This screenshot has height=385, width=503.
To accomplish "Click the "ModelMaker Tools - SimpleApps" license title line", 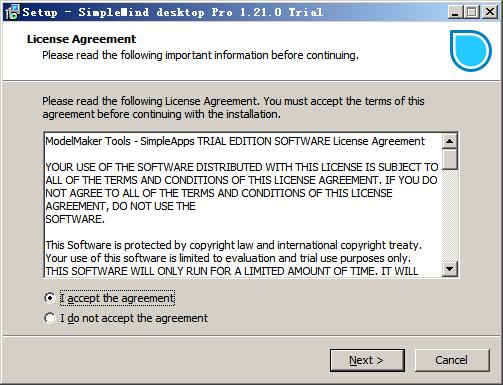I will coord(235,141).
